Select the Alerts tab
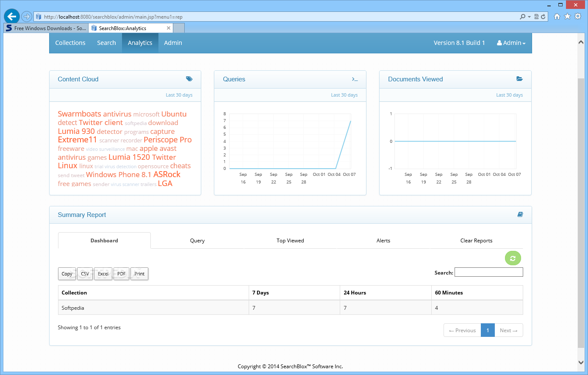588x375 pixels. [x=383, y=240]
